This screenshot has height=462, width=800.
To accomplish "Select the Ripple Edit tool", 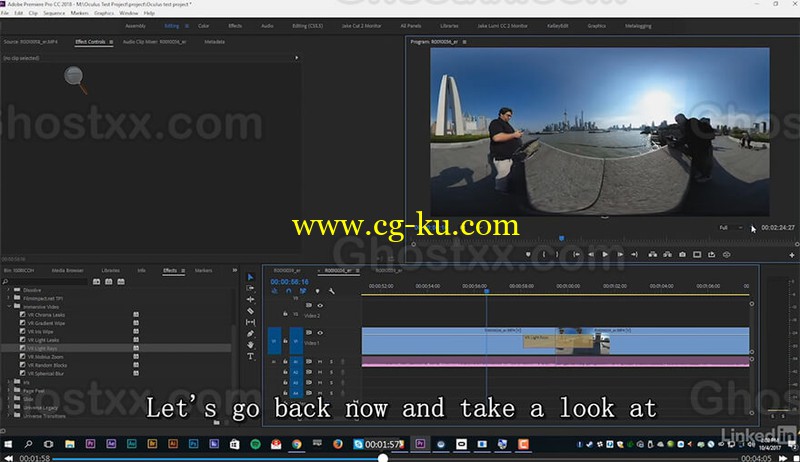I will (250, 299).
